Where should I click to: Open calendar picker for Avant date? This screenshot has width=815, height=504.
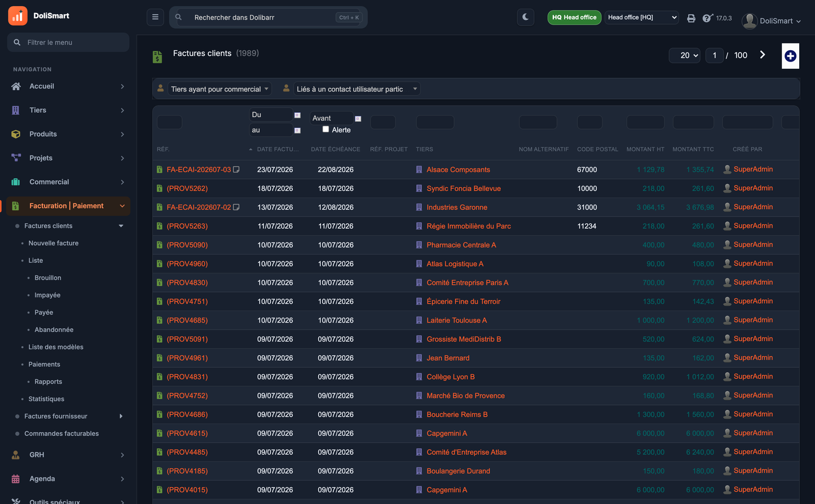pos(358,118)
